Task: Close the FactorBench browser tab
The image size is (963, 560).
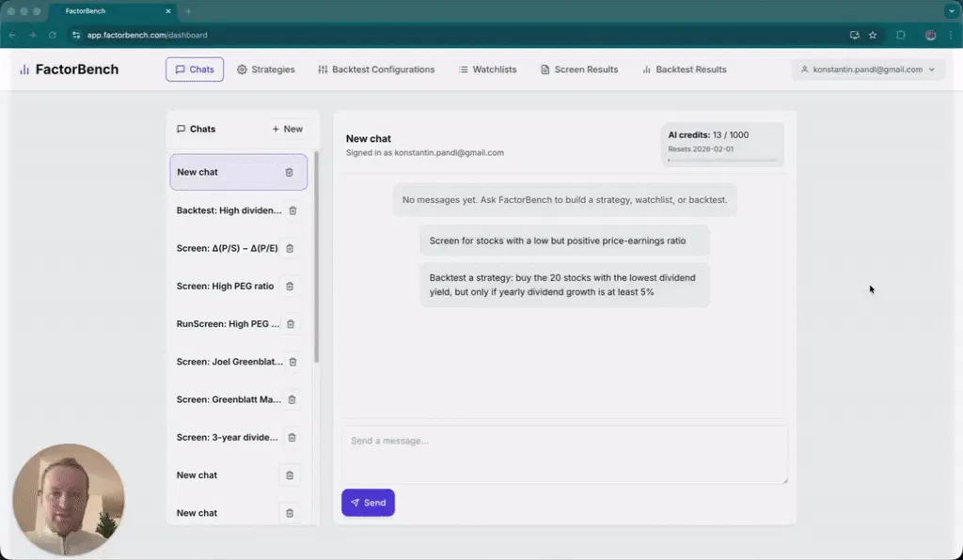Action: tap(168, 11)
